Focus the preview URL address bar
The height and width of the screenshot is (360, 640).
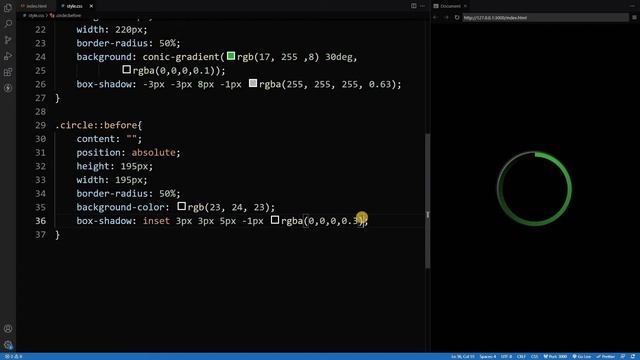545,18
